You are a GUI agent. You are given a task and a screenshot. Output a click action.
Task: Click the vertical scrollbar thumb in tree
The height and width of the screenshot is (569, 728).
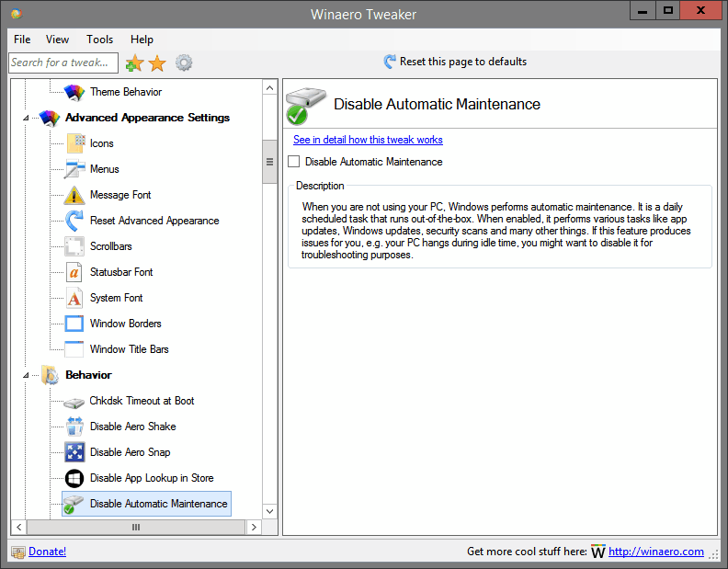(269, 162)
